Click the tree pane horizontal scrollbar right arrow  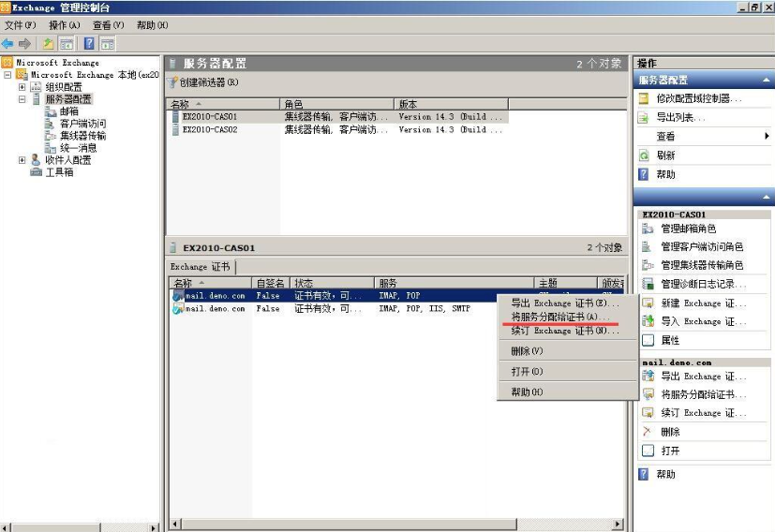[154, 527]
